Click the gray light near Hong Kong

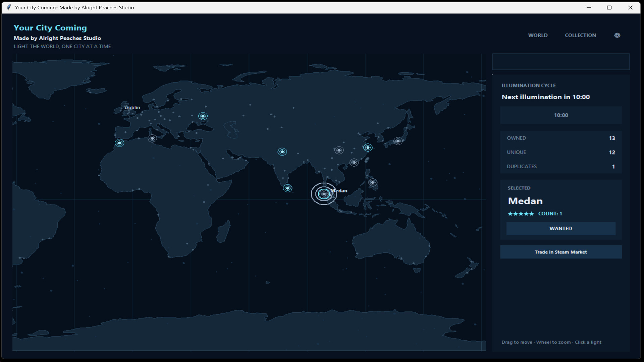tap(354, 163)
